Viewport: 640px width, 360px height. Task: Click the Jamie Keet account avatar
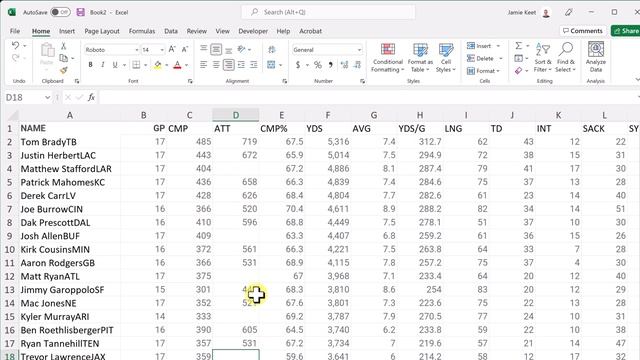pyautogui.click(x=546, y=13)
